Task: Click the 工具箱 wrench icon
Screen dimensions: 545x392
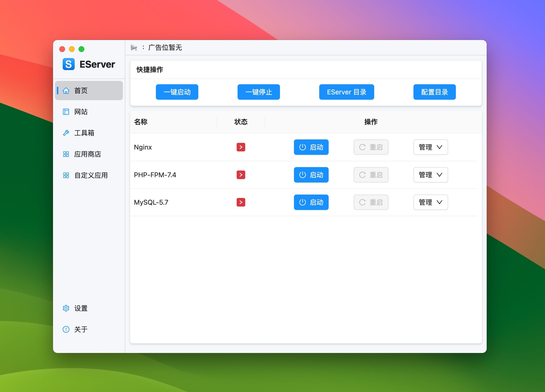Action: [x=66, y=133]
